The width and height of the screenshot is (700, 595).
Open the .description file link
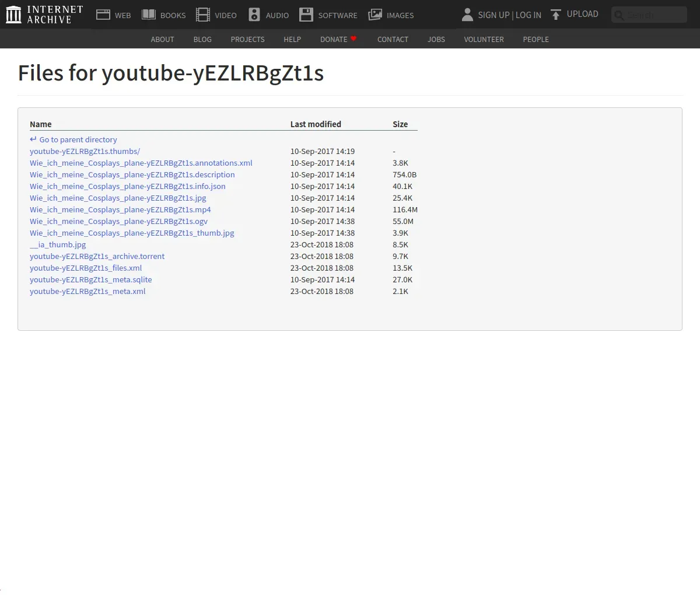coord(132,174)
